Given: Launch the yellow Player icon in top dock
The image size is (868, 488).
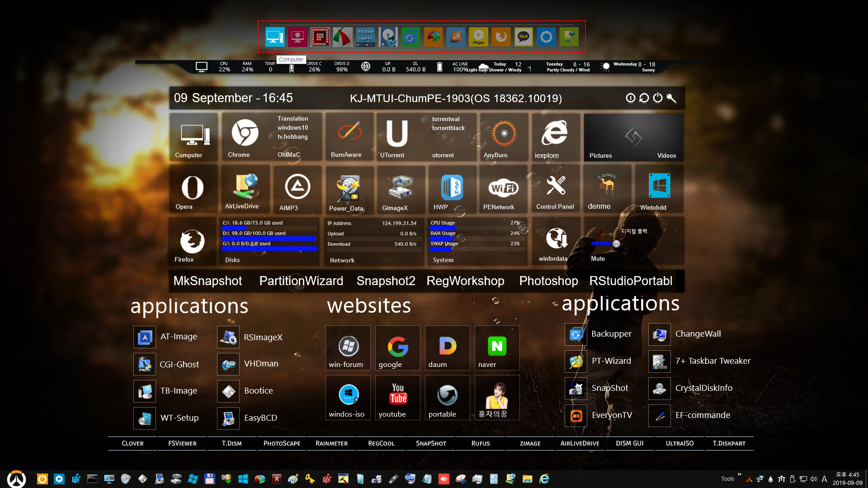Looking at the screenshot, I should 478,37.
